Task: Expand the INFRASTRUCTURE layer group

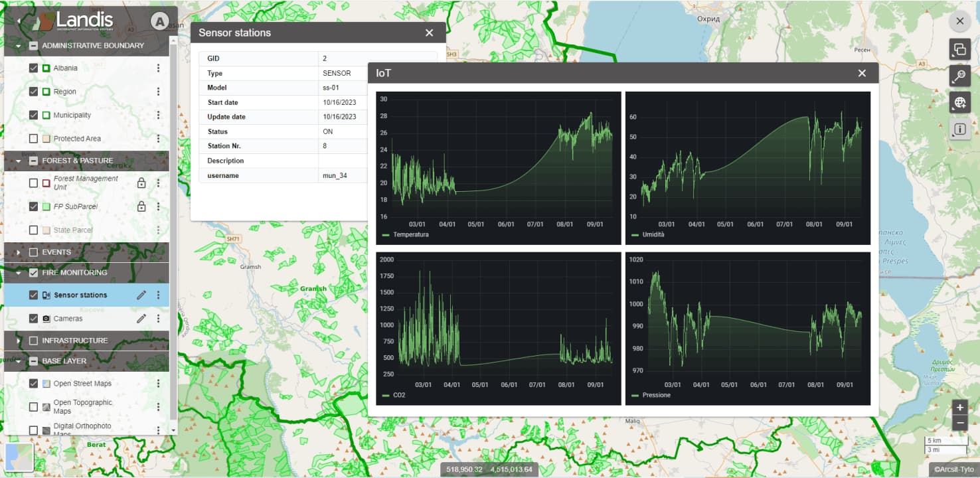Action: 18,341
